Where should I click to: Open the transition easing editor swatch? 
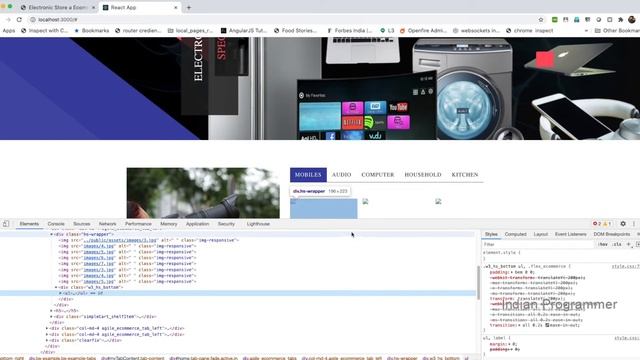click(547, 325)
